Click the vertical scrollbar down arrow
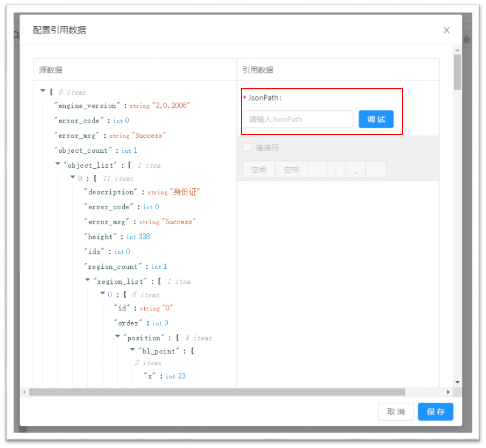The height and width of the screenshot is (448, 486). tap(457, 382)
